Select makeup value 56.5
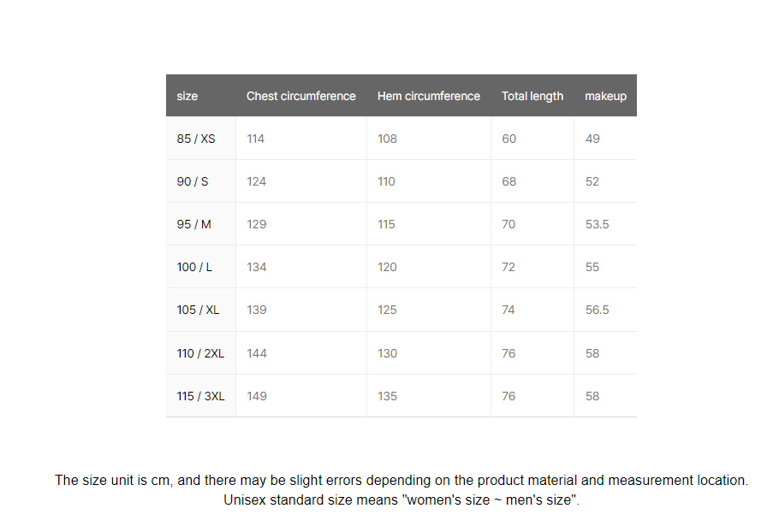Viewport: 767px width, 532px height. click(x=597, y=310)
